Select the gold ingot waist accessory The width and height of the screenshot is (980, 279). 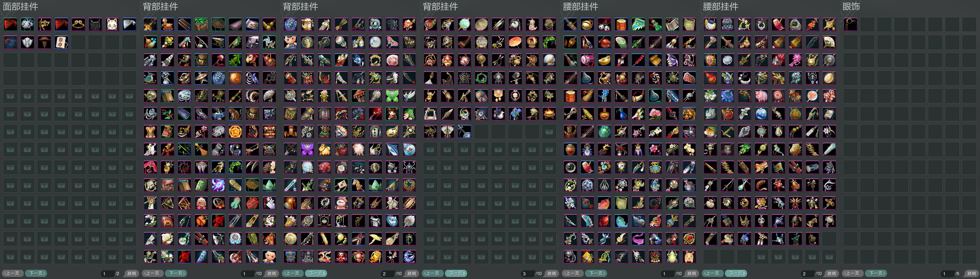point(604,60)
